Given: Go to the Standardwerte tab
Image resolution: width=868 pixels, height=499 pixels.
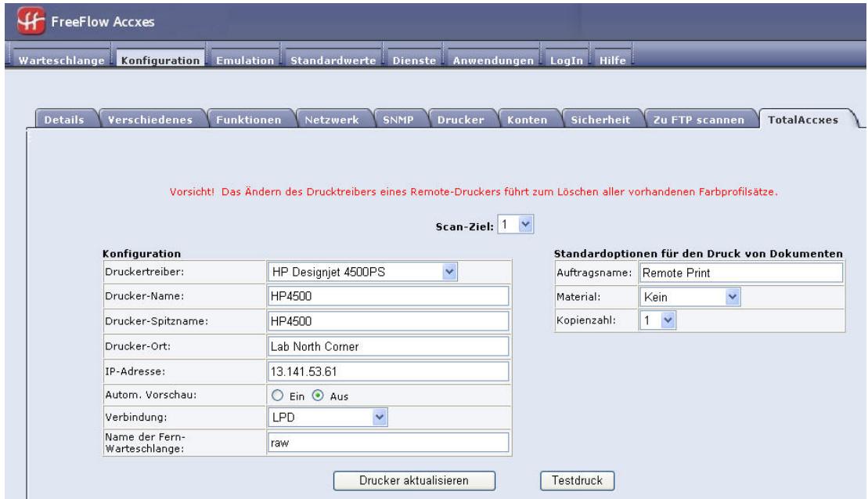Looking at the screenshot, I should [333, 60].
